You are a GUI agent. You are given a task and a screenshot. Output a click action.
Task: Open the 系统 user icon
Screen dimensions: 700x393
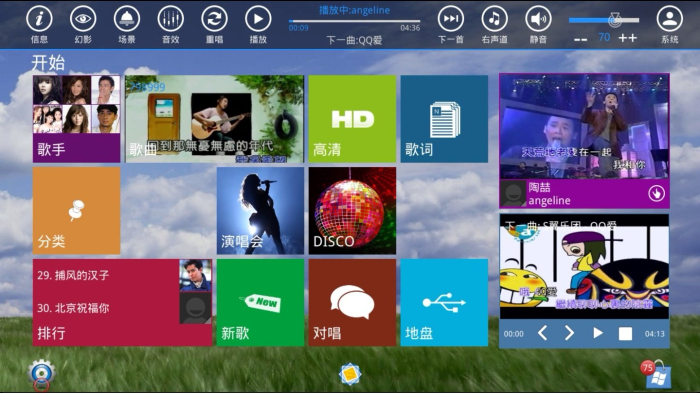[670, 19]
